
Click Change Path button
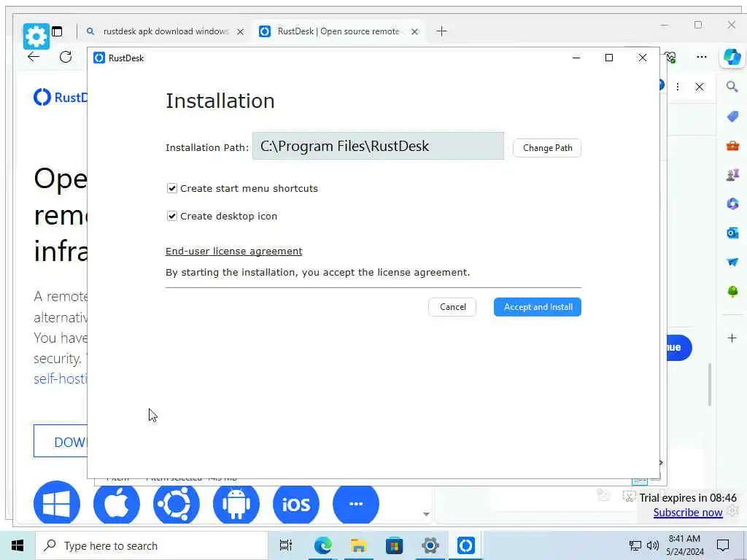tap(547, 148)
